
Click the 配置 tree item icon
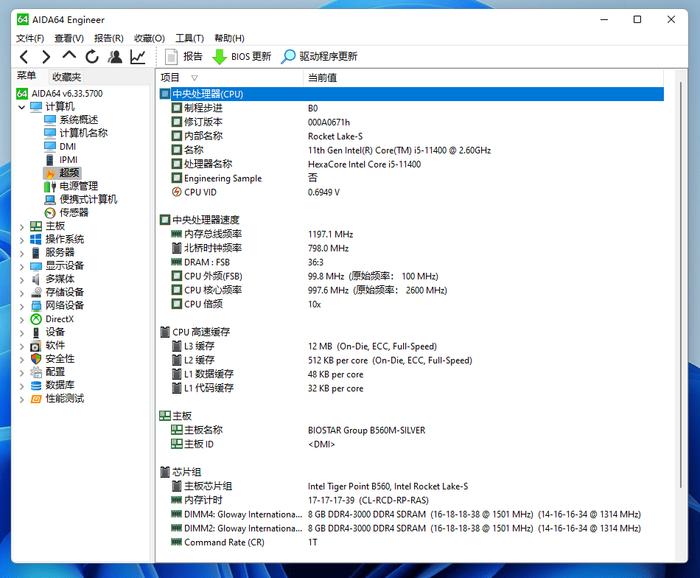click(x=36, y=372)
